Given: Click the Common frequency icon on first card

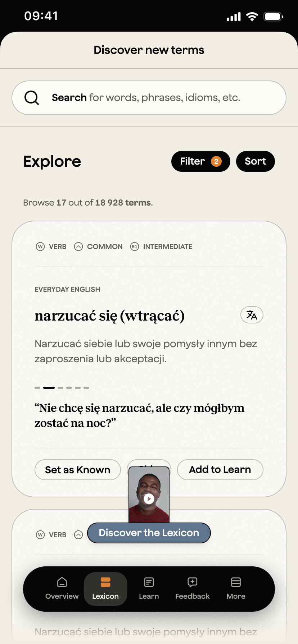Looking at the screenshot, I should [x=78, y=247].
